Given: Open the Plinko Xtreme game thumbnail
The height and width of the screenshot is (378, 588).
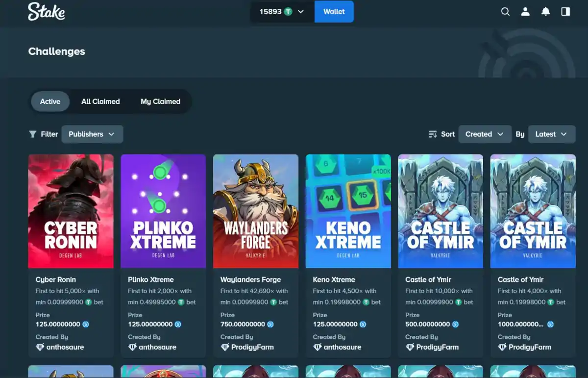Looking at the screenshot, I should click(163, 211).
